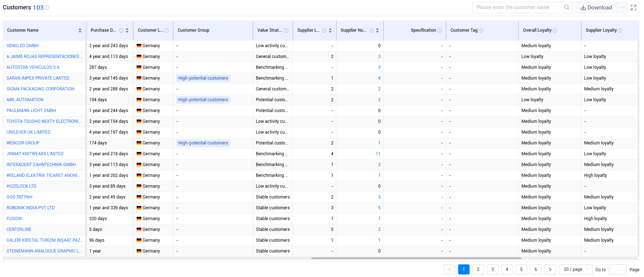Click the horizontal table scrollbar
Screen dimensions: 644x277
416,258
